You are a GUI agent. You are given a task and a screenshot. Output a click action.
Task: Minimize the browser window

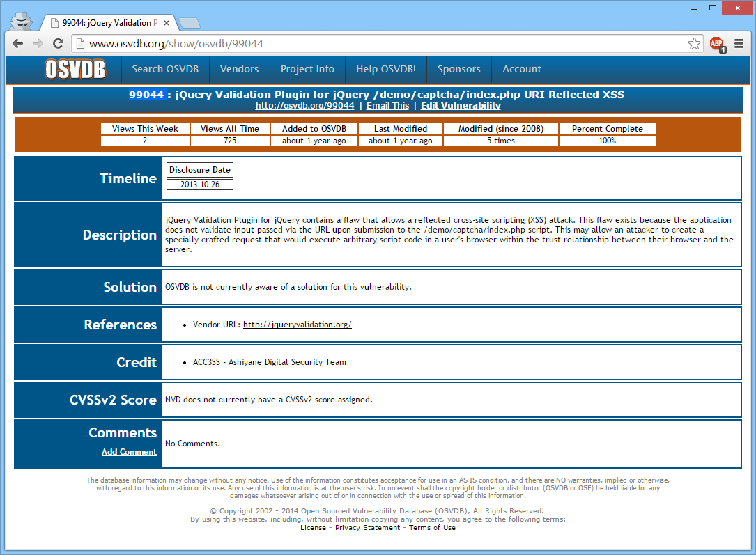click(x=694, y=8)
